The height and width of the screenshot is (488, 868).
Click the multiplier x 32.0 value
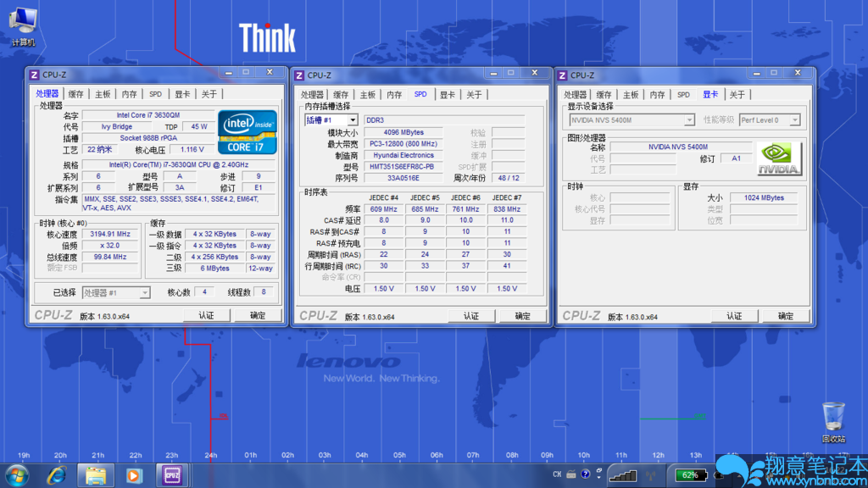tap(110, 246)
